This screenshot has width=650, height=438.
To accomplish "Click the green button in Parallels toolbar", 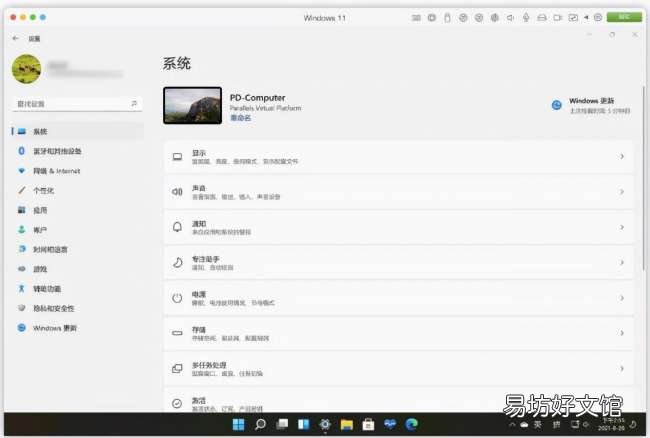I will pos(624,17).
